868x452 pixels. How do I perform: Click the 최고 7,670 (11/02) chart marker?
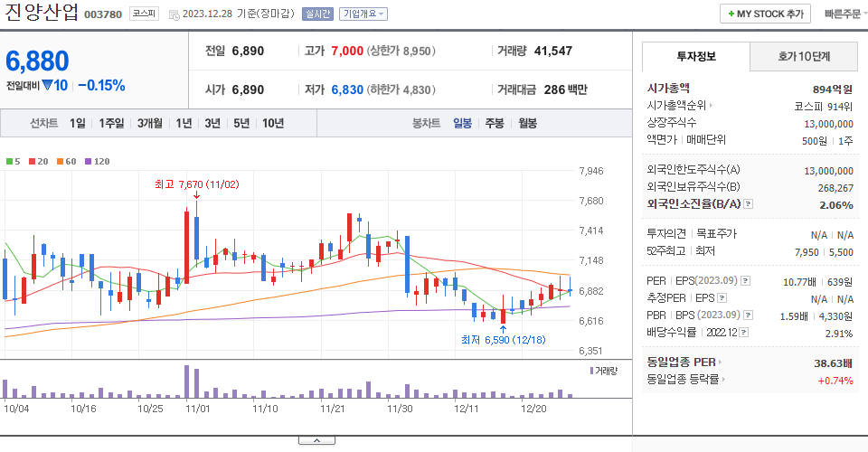[x=196, y=184]
